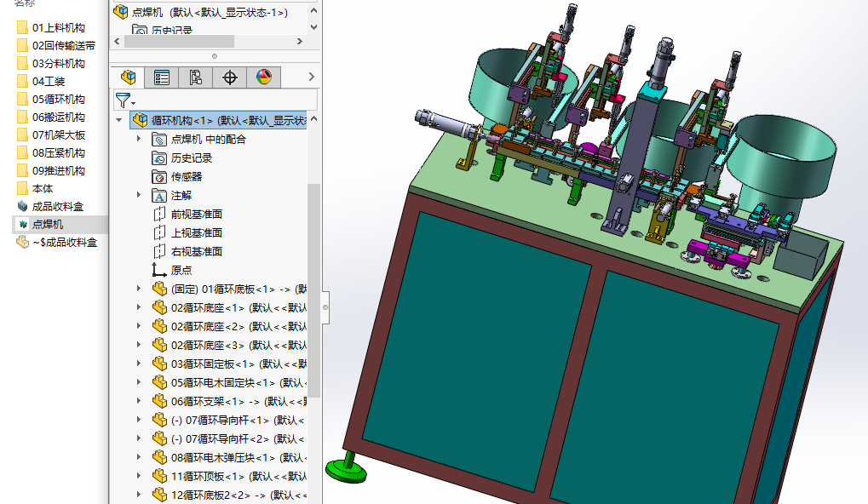Open the DimXpertManager crosshair tab
868x504 pixels.
(230, 77)
